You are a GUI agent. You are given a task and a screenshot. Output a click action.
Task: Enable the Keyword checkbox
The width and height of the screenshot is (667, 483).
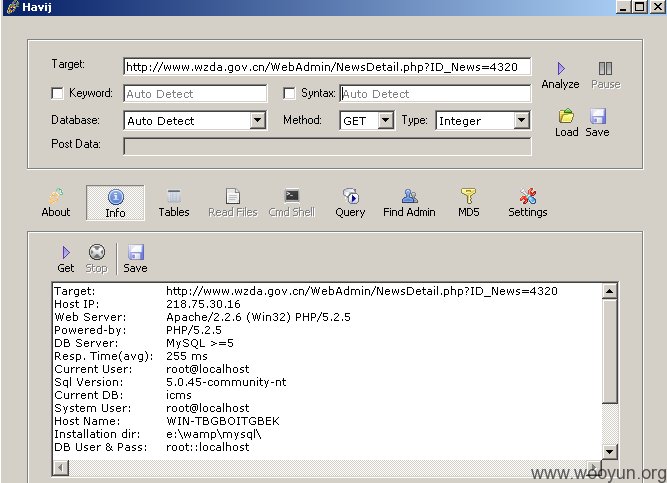coord(57,93)
